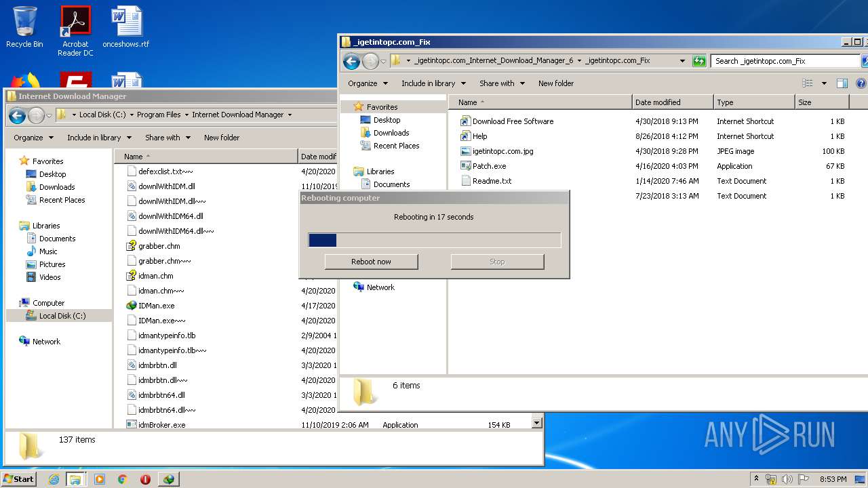Sort by Name column in Fix window
The image size is (868, 488).
(x=540, y=102)
